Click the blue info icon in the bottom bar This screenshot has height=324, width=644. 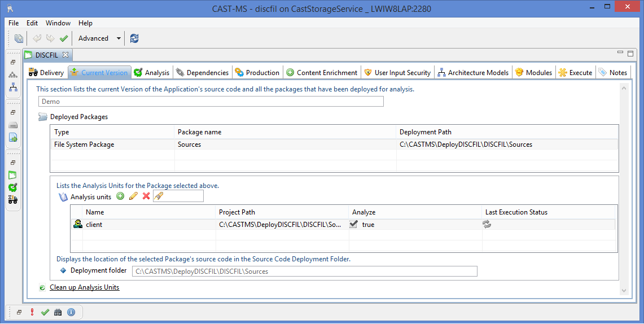(x=71, y=312)
